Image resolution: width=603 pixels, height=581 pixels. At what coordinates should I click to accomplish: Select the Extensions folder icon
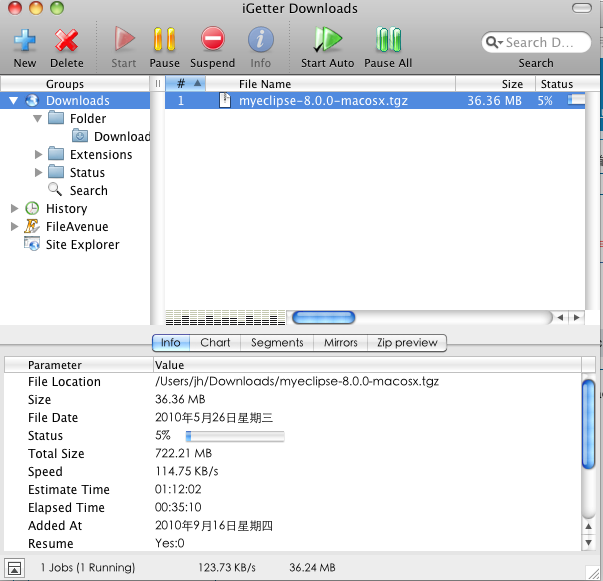pyautogui.click(x=56, y=154)
